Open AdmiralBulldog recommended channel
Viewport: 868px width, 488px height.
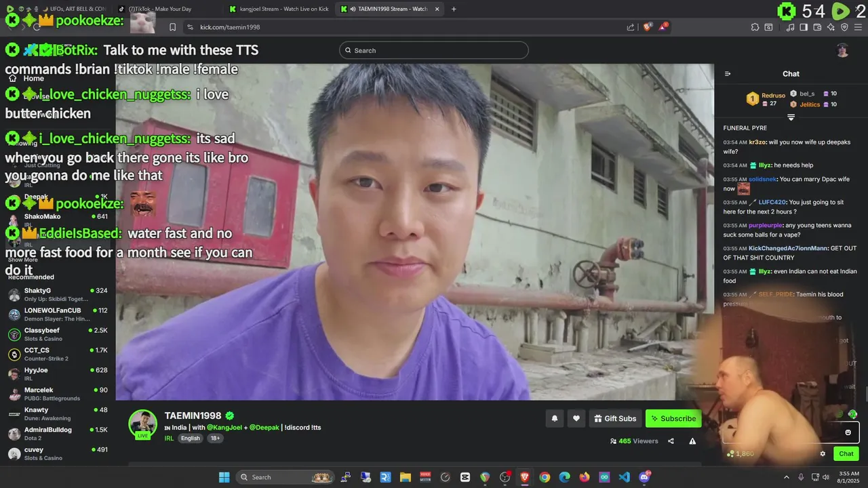click(58, 434)
